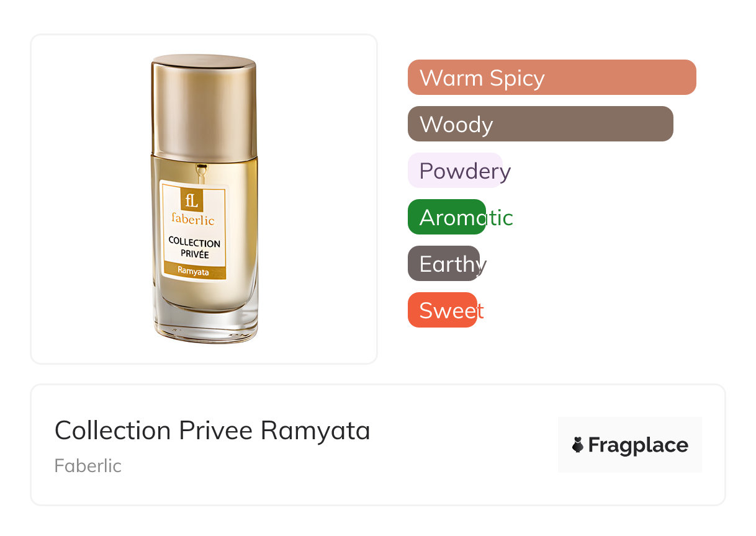Click the faberlic wordmark on the bottle label

click(193, 220)
